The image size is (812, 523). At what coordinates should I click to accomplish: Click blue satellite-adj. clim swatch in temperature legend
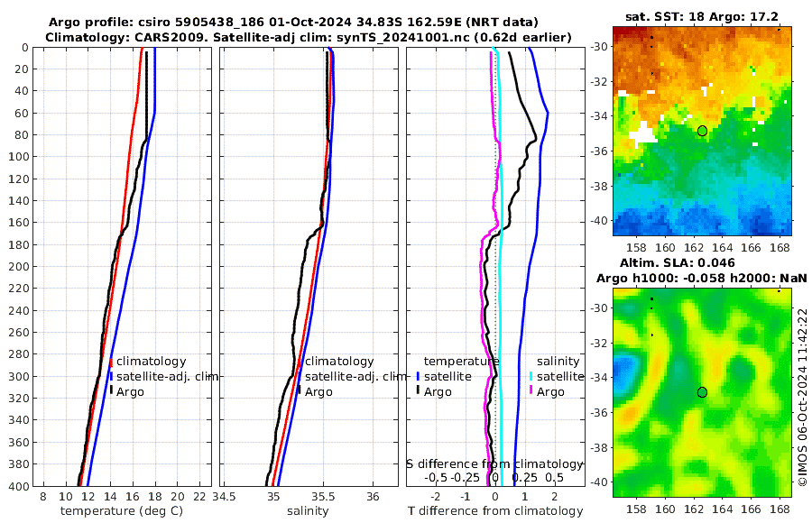coord(111,376)
